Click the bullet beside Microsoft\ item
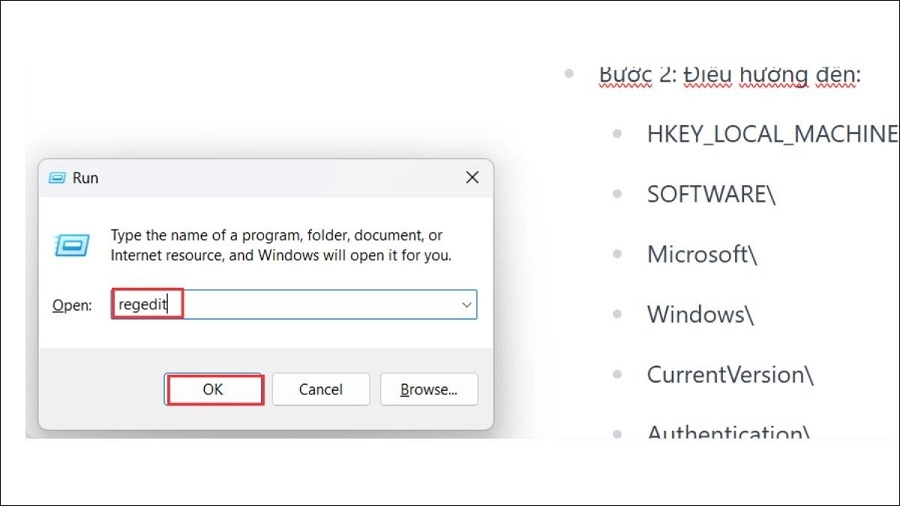Image resolution: width=900 pixels, height=506 pixels. coord(617,254)
